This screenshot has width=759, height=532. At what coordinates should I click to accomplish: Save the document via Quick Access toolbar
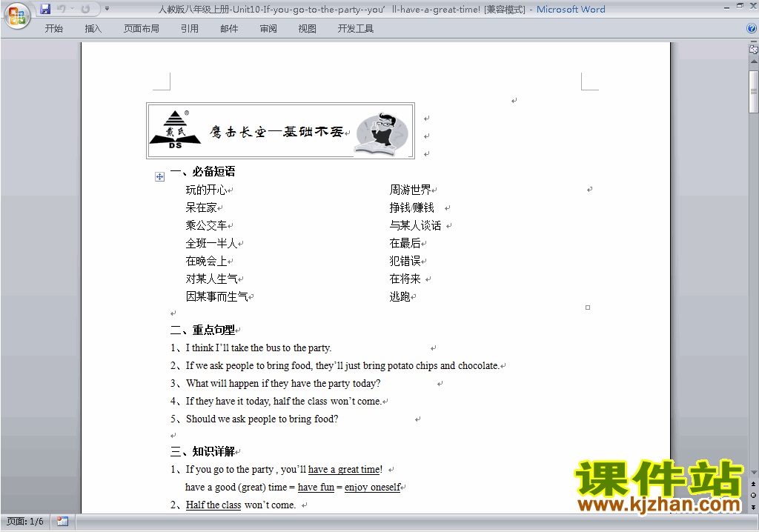45,9
